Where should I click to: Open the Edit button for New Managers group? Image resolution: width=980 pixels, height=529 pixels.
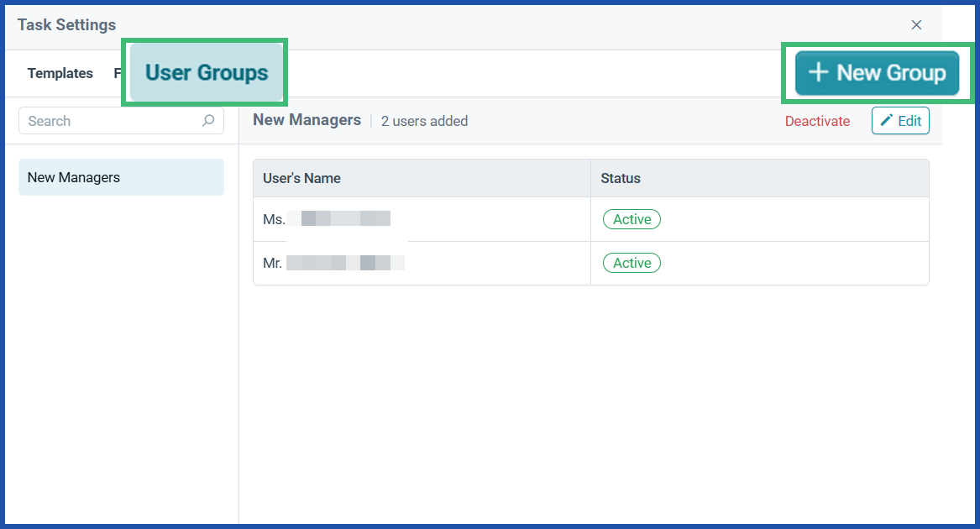click(x=900, y=121)
